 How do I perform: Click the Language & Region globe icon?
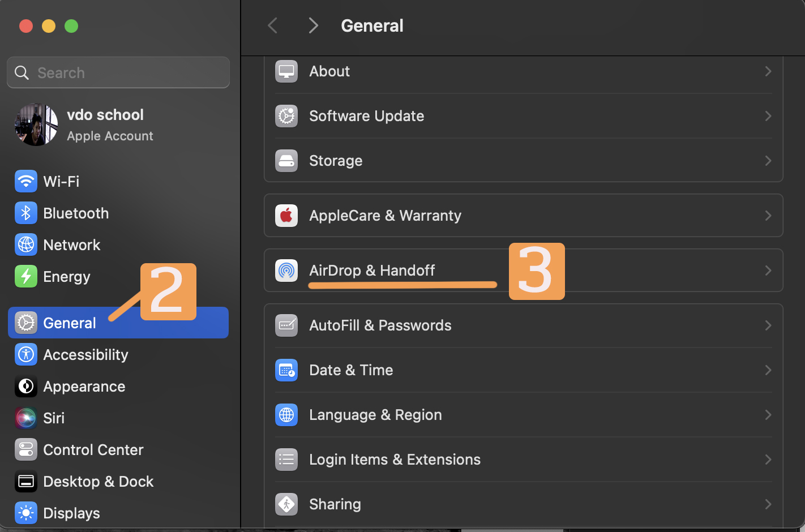tap(286, 415)
